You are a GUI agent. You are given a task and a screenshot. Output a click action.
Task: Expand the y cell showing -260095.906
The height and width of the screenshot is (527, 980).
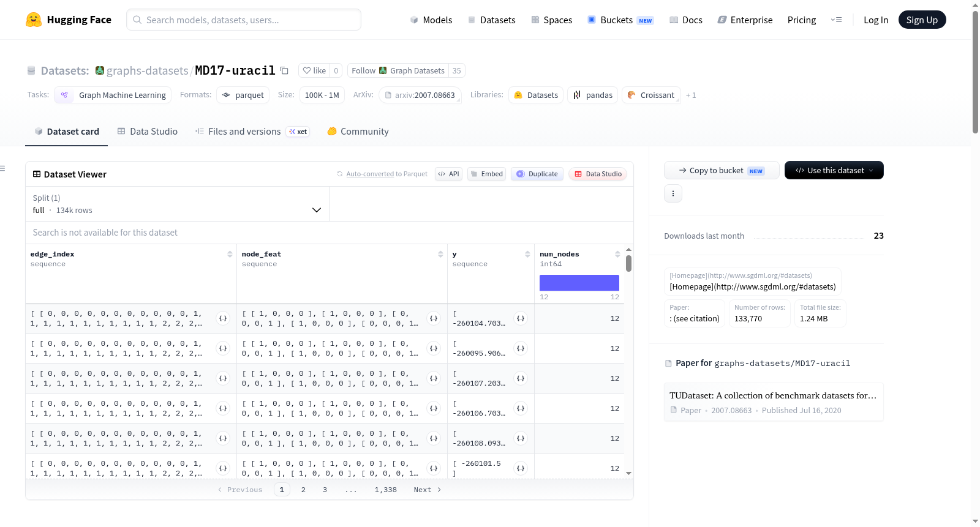point(521,348)
